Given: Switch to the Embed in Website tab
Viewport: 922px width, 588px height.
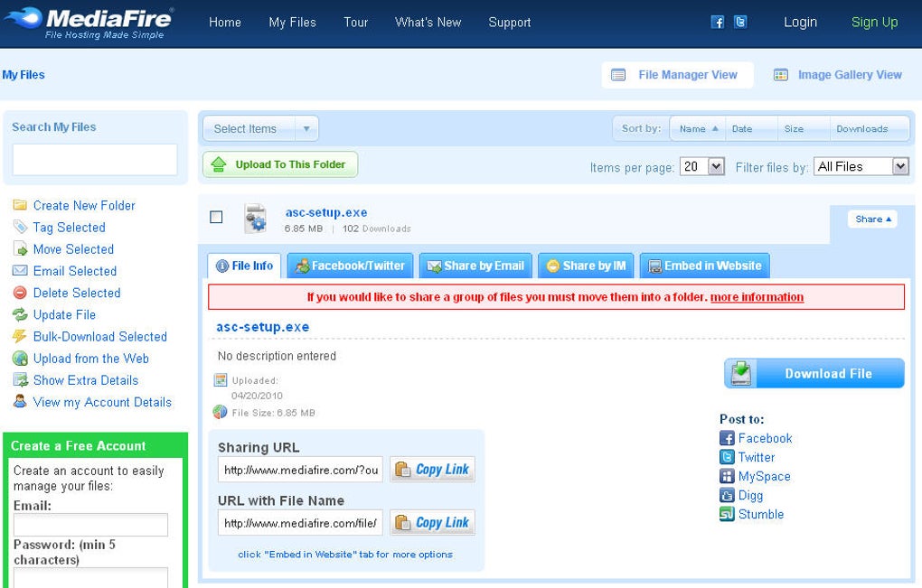Looking at the screenshot, I should (705, 266).
